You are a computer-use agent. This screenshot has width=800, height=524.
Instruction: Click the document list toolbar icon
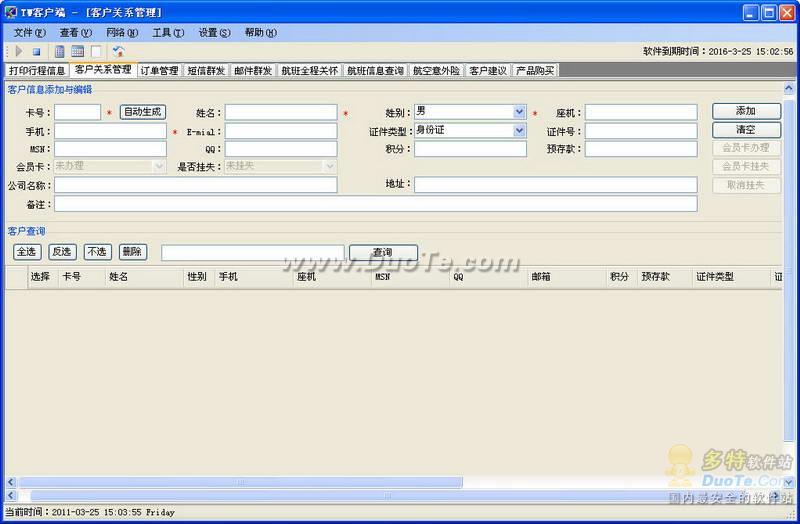point(59,51)
